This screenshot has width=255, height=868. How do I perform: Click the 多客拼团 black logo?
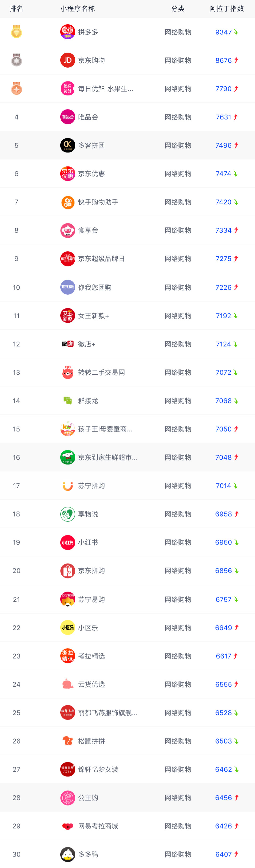(x=68, y=145)
